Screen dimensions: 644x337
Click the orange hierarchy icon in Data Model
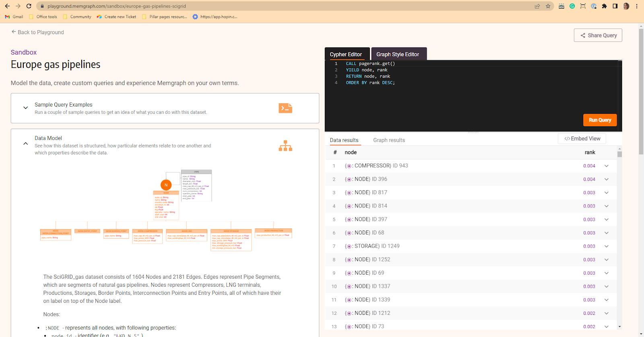(285, 146)
